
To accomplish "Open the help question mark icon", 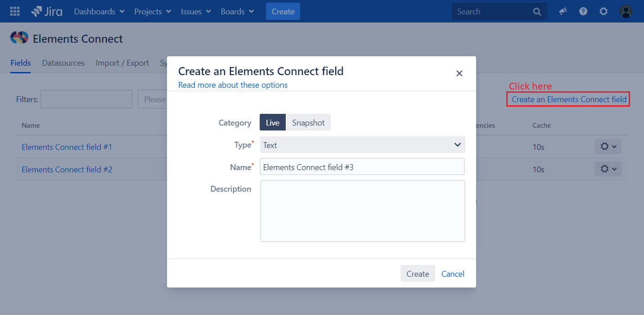I will tap(583, 12).
